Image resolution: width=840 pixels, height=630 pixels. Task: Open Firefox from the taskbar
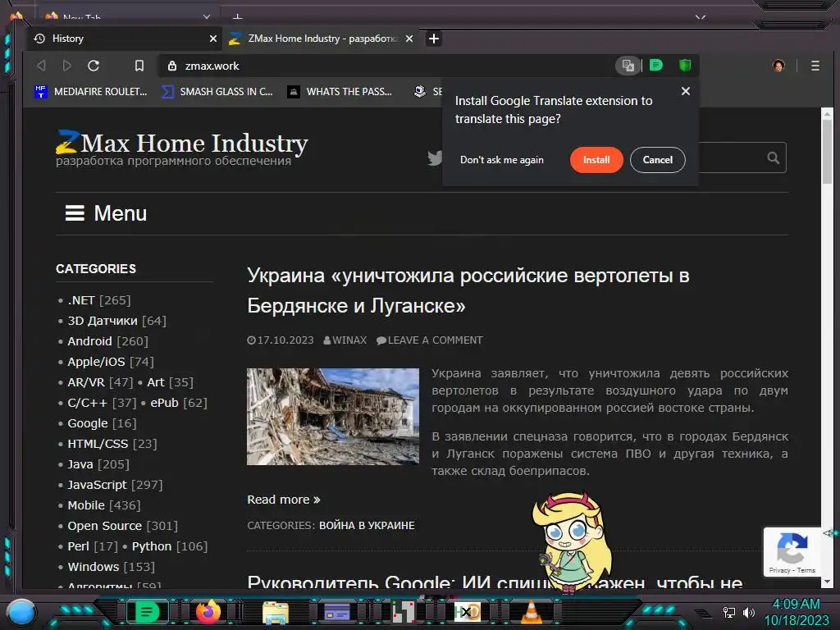[x=208, y=611]
